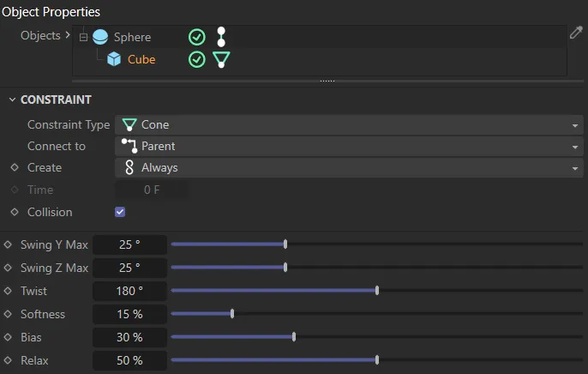Click the Bias value input field
588x374 pixels.
coord(129,337)
